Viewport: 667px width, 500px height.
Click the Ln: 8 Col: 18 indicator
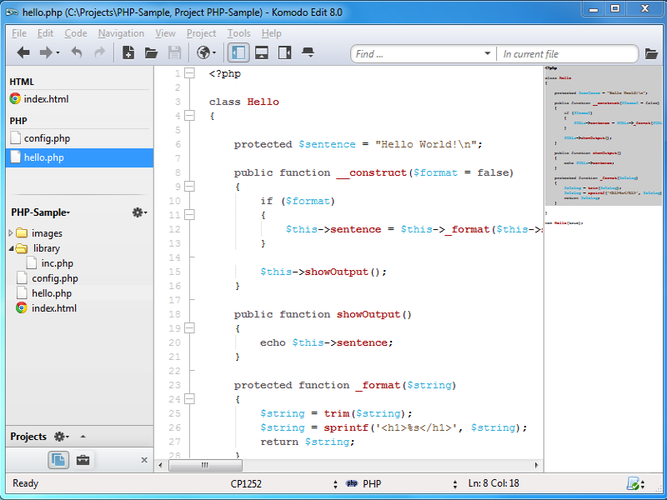click(493, 483)
